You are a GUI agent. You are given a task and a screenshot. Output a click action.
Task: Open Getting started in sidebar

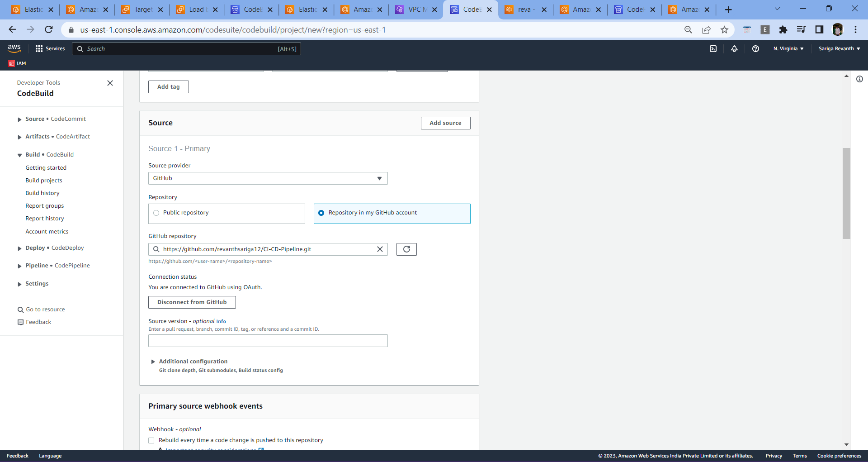tap(46, 168)
